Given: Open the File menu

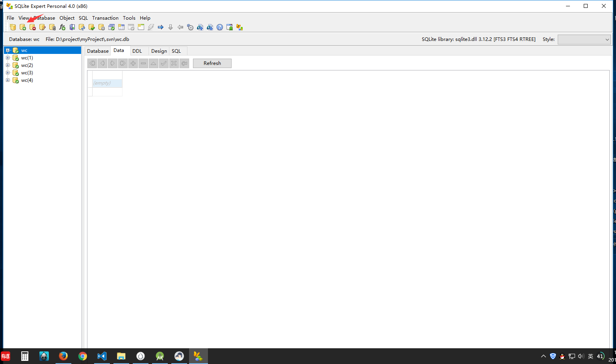Looking at the screenshot, I should pos(10,18).
